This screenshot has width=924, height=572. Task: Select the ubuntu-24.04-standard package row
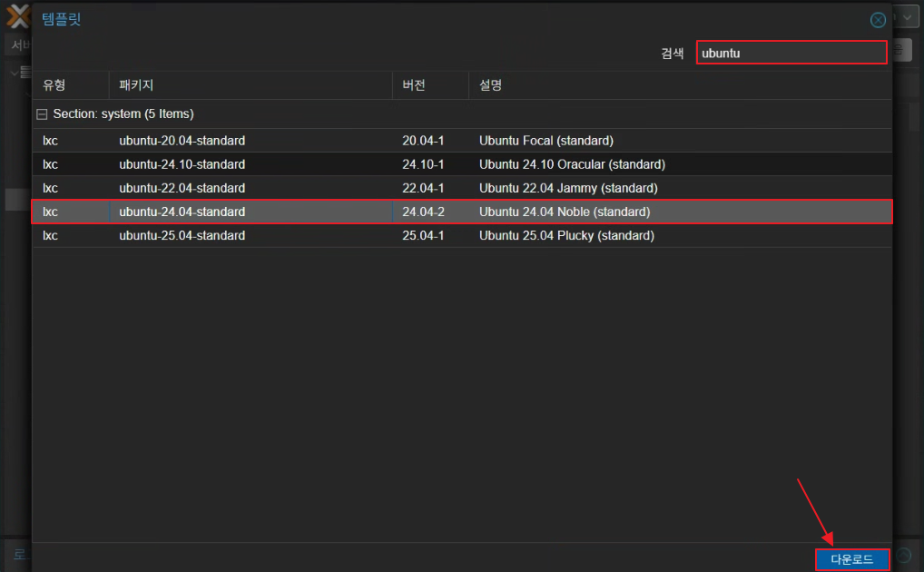pos(462,212)
